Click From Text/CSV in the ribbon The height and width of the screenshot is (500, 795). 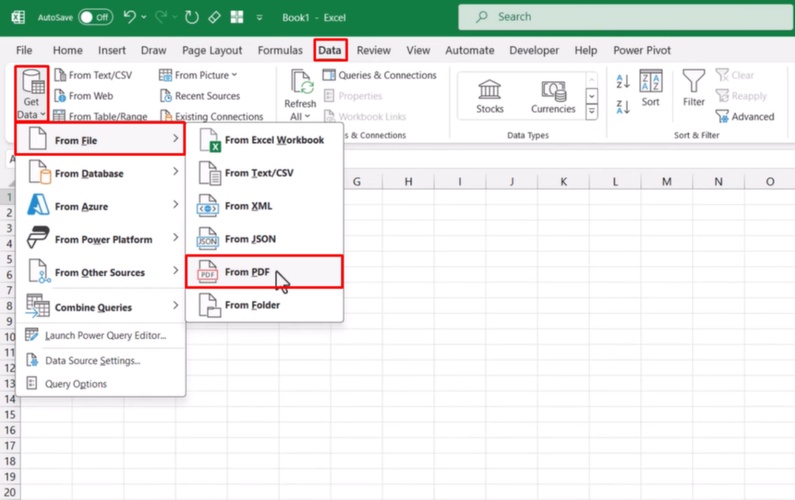point(93,75)
